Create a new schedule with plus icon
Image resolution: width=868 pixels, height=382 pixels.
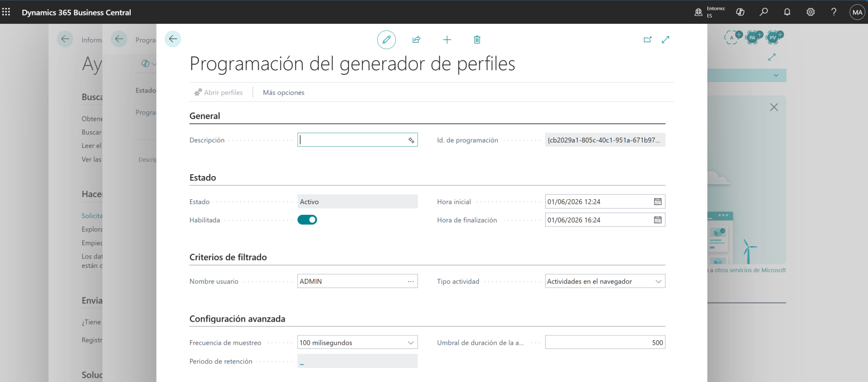(447, 40)
